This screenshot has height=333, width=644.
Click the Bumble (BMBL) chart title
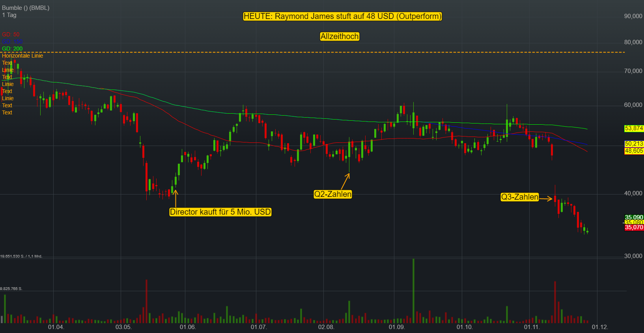click(26, 8)
